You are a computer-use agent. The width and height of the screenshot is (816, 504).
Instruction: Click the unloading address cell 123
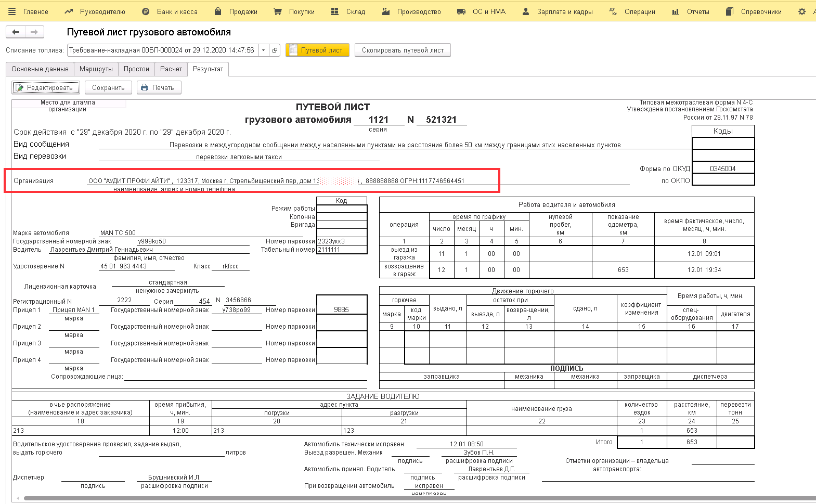coord(404,431)
